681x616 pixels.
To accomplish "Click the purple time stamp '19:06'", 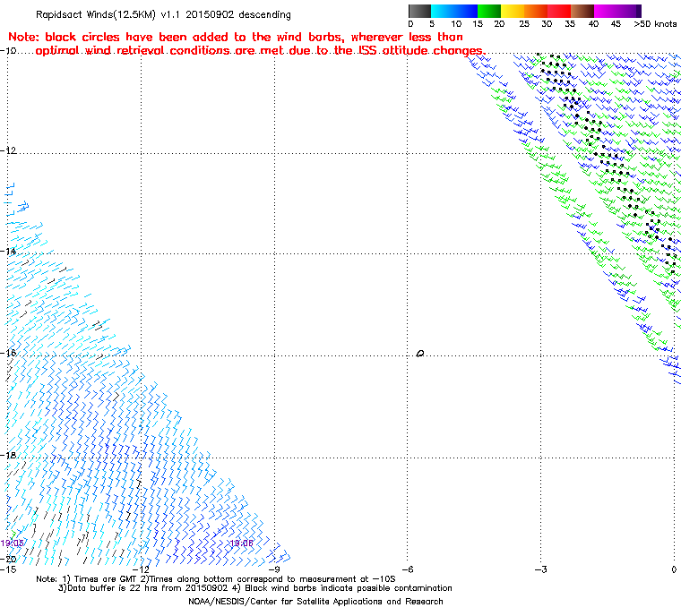I will click(241, 543).
